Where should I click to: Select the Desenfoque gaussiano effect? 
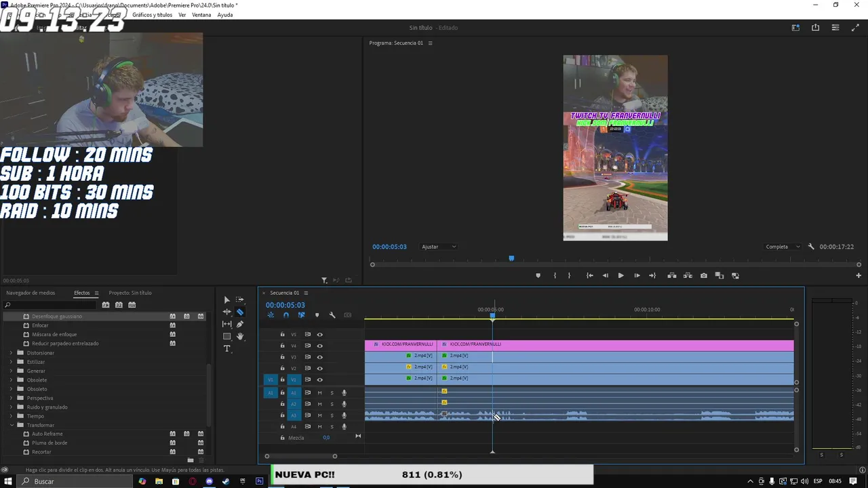click(x=57, y=317)
